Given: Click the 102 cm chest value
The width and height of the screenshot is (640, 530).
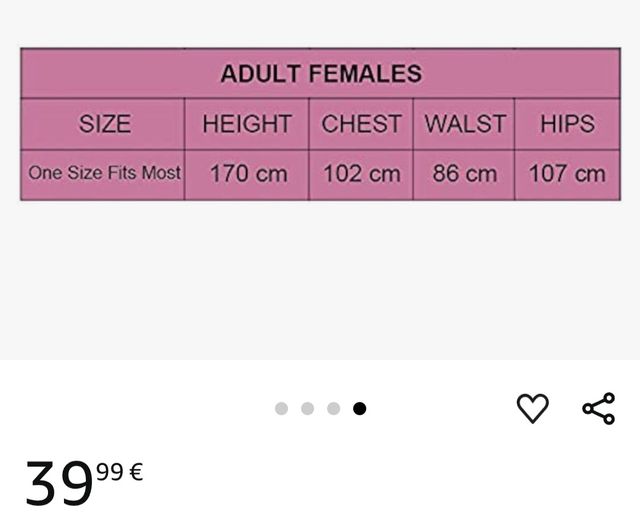Looking at the screenshot, I should click(361, 173).
